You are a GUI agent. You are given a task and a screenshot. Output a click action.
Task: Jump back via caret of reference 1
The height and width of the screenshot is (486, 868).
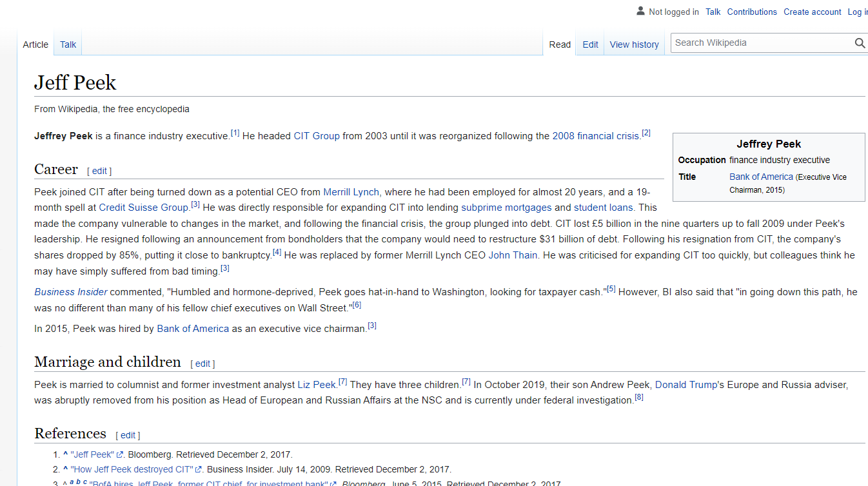(66, 454)
